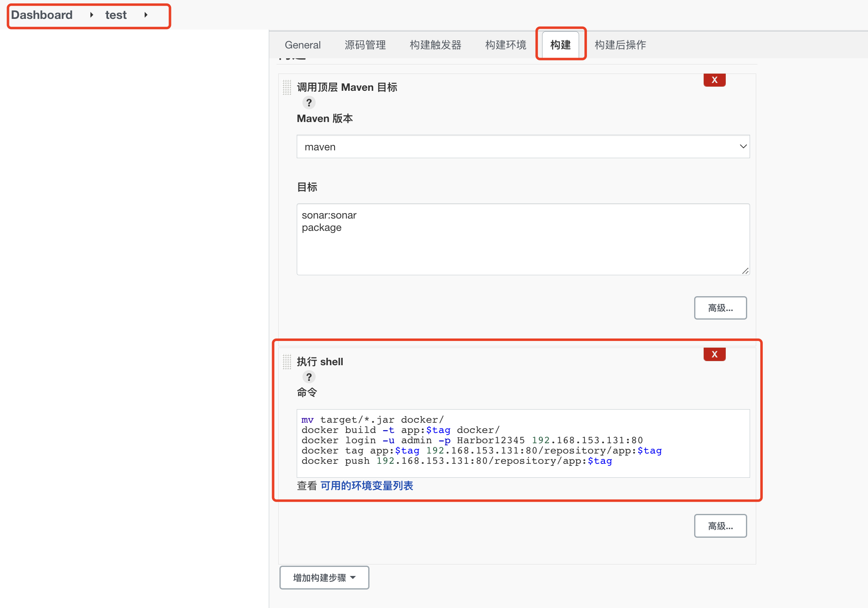Switch to 源码管理 tab

[x=365, y=45]
